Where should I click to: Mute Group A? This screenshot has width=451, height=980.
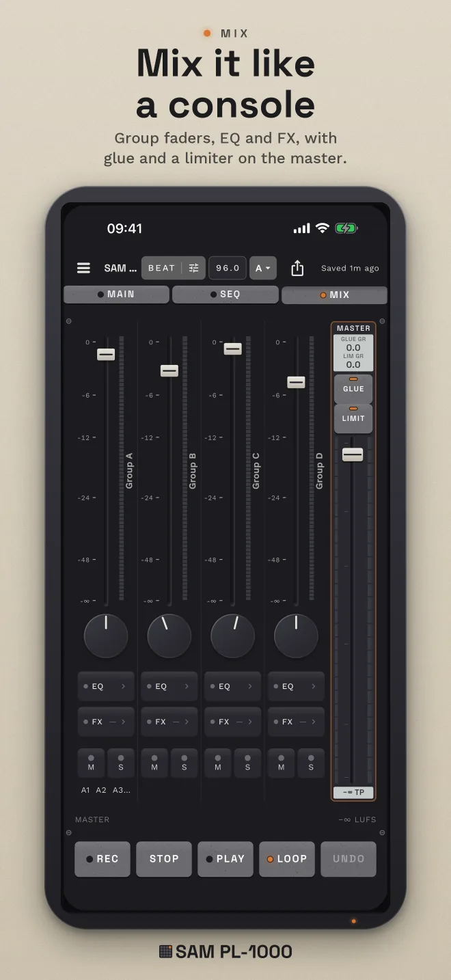91,763
